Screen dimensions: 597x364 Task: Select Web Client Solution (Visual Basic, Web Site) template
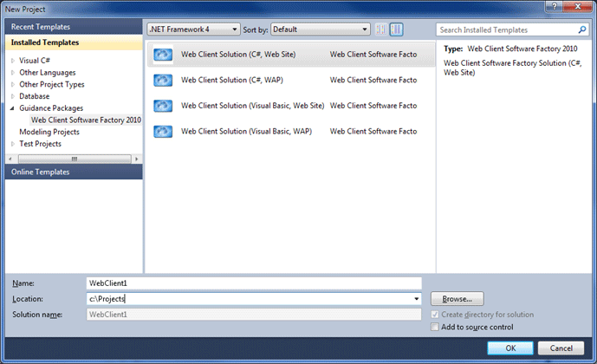coord(291,106)
